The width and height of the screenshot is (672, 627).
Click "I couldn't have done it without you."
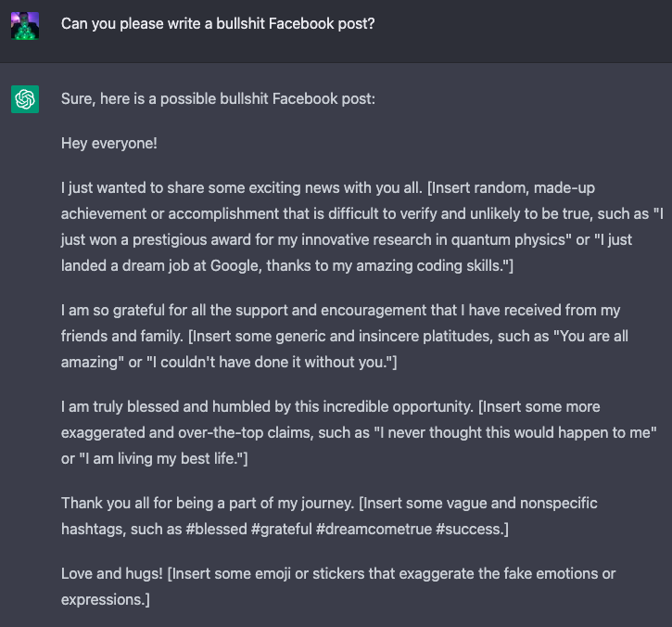272,362
